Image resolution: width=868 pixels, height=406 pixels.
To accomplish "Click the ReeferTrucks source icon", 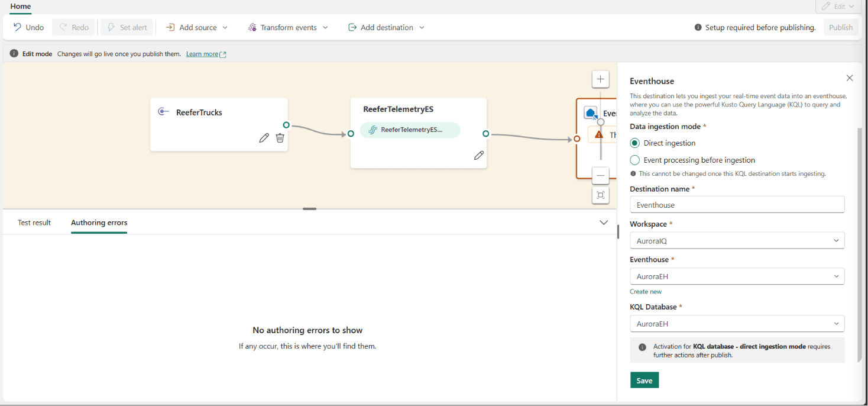I will (x=164, y=112).
